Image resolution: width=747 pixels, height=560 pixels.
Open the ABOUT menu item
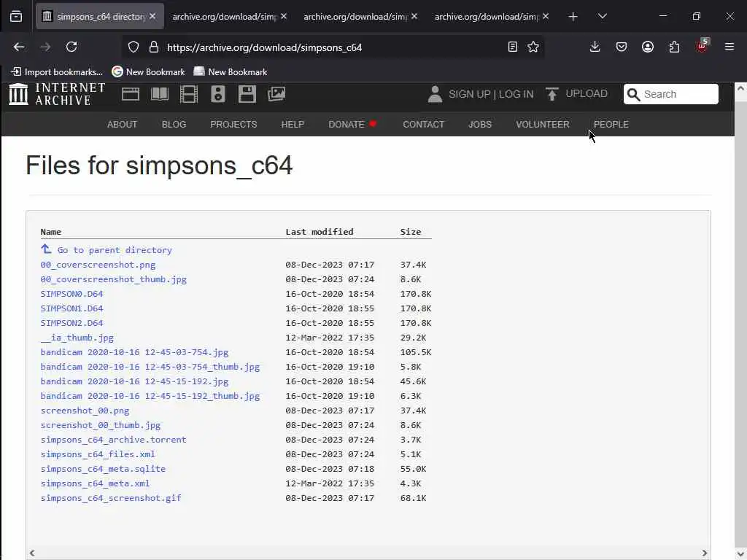coord(122,124)
